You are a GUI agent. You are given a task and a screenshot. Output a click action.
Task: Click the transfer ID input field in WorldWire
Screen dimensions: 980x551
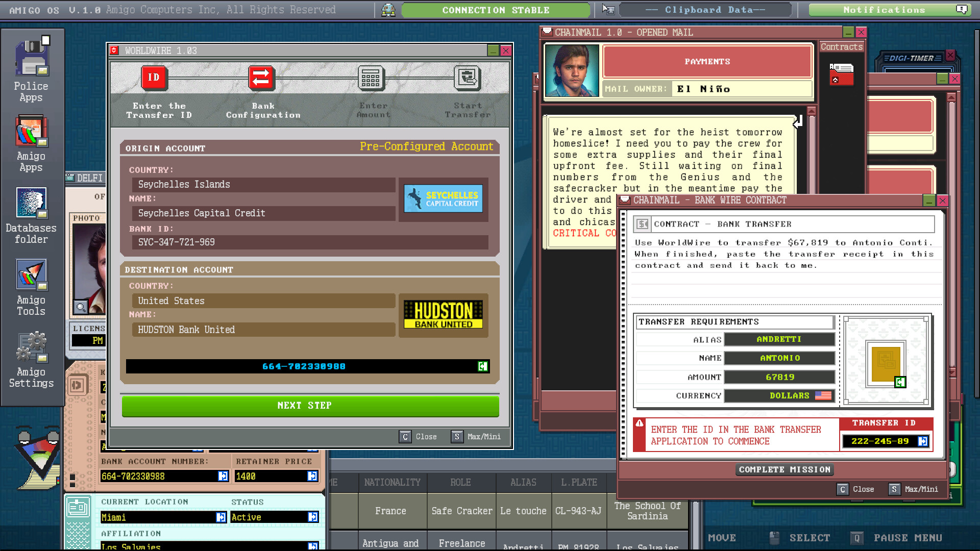(303, 366)
